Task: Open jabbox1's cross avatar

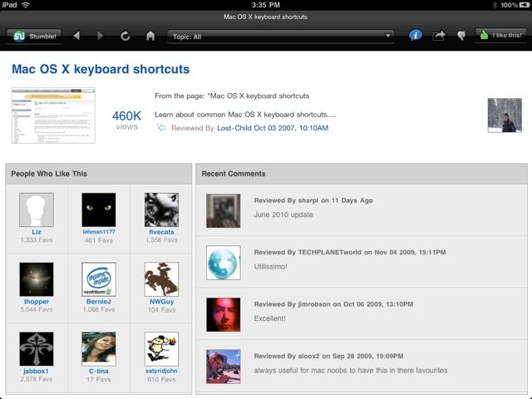Action: (37, 349)
